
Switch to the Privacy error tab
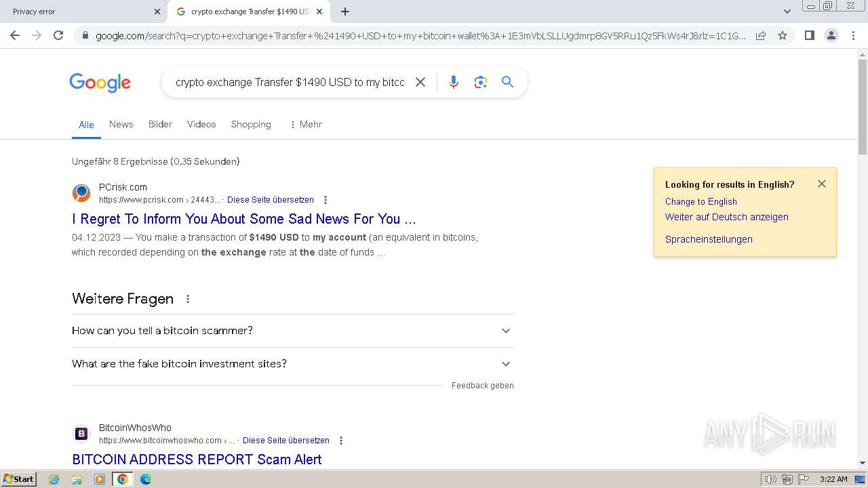pyautogui.click(x=83, y=12)
